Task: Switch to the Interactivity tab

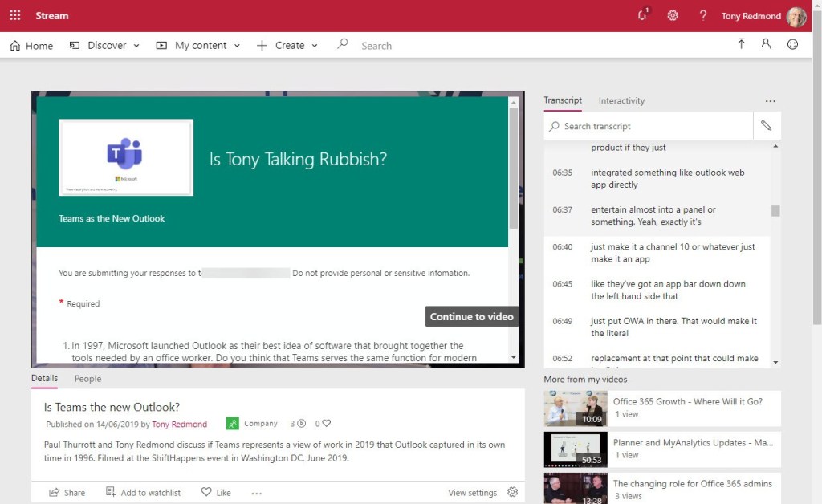Action: (622, 100)
